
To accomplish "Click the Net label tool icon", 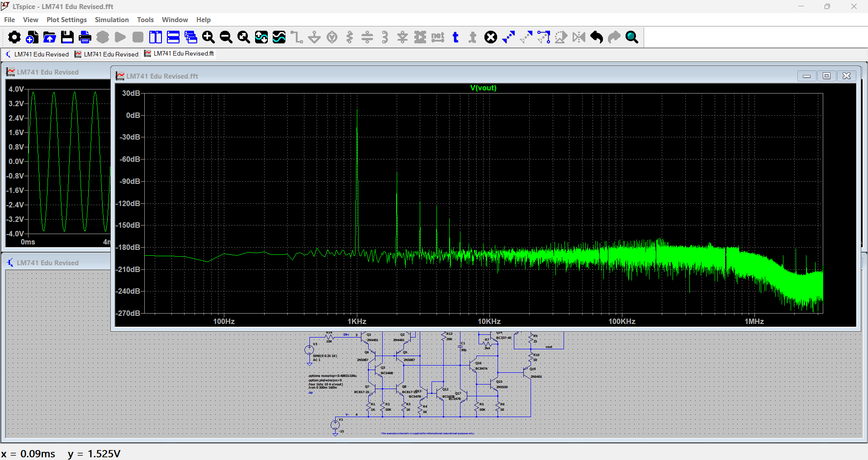I will tap(438, 37).
